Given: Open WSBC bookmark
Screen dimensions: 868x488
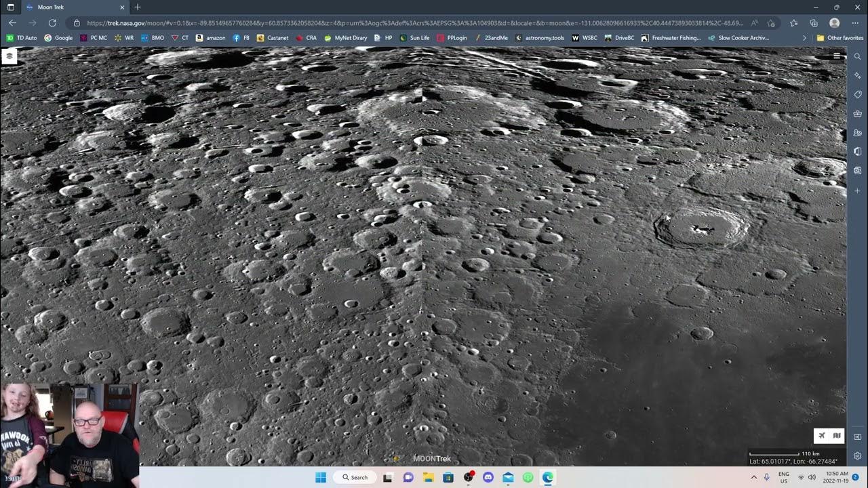Looking at the screenshot, I should [585, 38].
